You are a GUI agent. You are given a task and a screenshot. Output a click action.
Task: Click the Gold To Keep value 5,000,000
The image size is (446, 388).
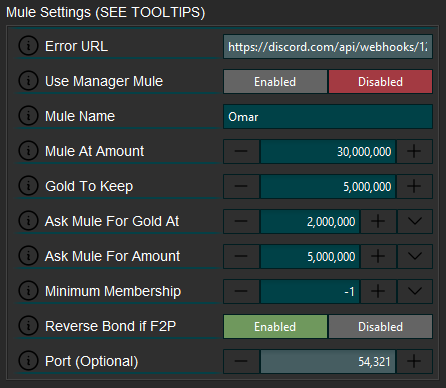[328, 186]
